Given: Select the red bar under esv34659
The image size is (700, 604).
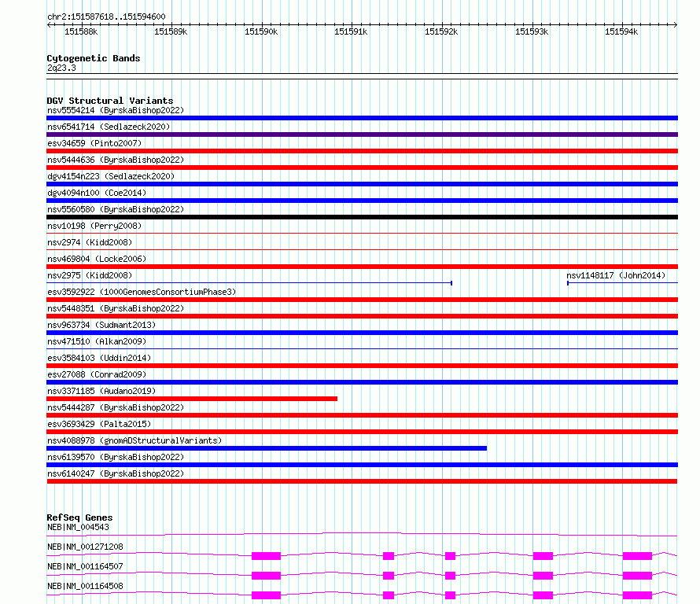Looking at the screenshot, I should (x=362, y=151).
